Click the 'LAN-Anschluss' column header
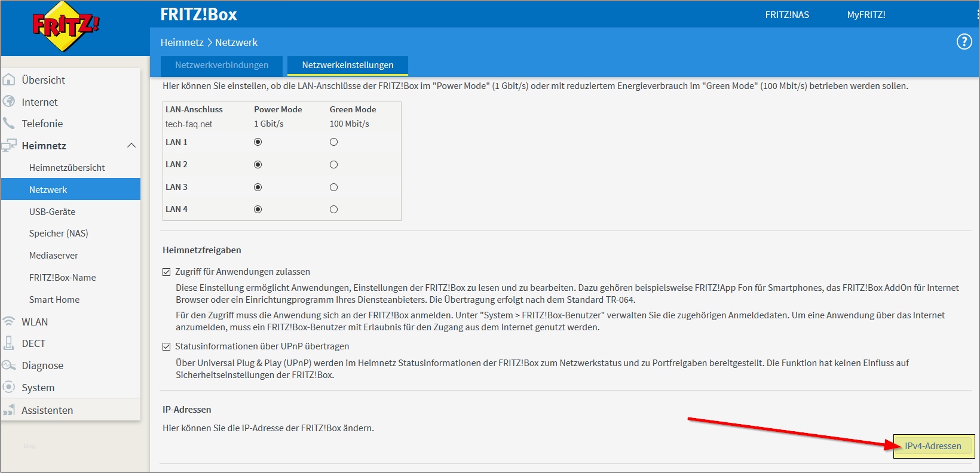Viewport: 980px width, 473px height. click(194, 109)
